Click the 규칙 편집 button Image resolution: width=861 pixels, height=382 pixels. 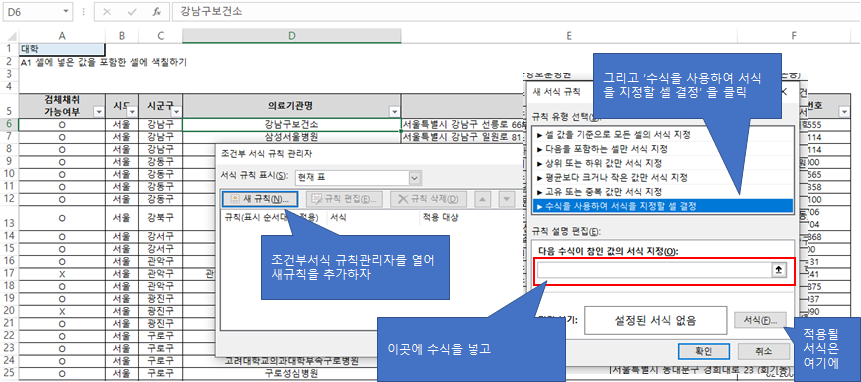coord(343,199)
